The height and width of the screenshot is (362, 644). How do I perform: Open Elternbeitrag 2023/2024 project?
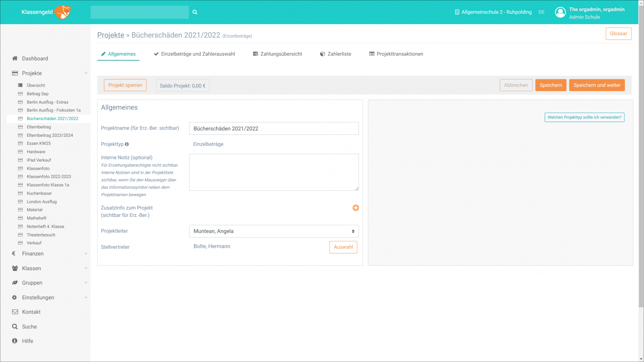[50, 135]
